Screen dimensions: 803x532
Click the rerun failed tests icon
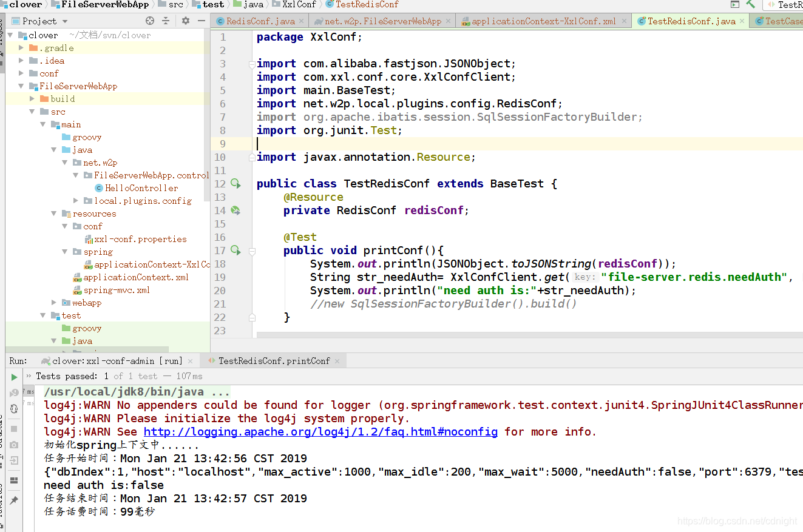tap(14, 393)
